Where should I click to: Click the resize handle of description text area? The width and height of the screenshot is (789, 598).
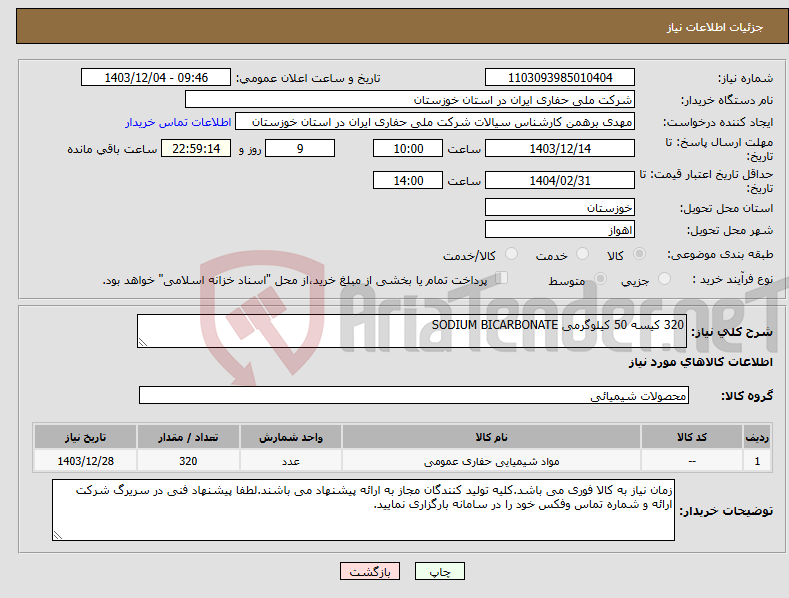pyautogui.click(x=143, y=342)
